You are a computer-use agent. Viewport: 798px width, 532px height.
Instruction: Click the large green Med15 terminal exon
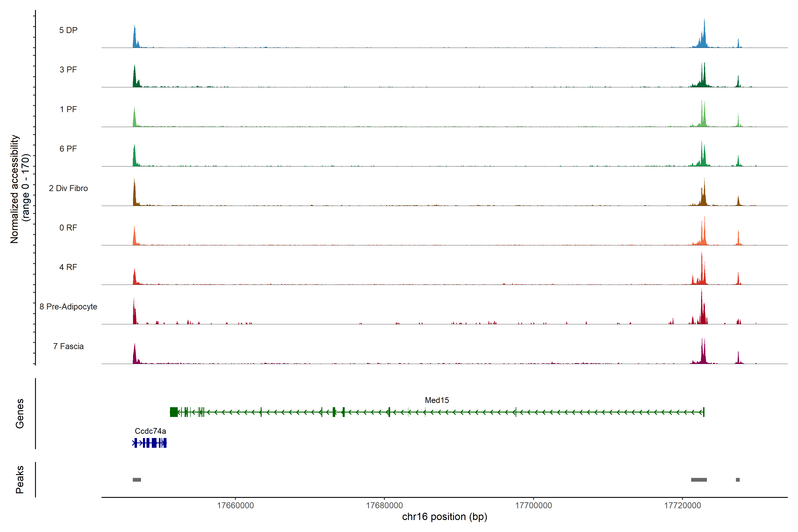(x=174, y=412)
